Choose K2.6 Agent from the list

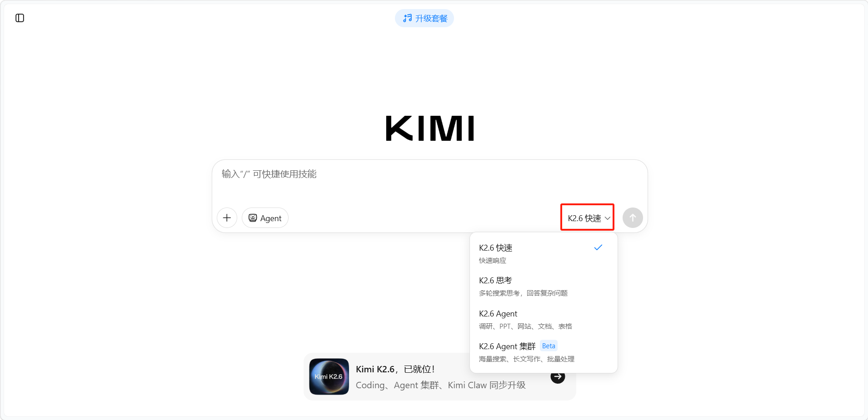(x=544, y=319)
